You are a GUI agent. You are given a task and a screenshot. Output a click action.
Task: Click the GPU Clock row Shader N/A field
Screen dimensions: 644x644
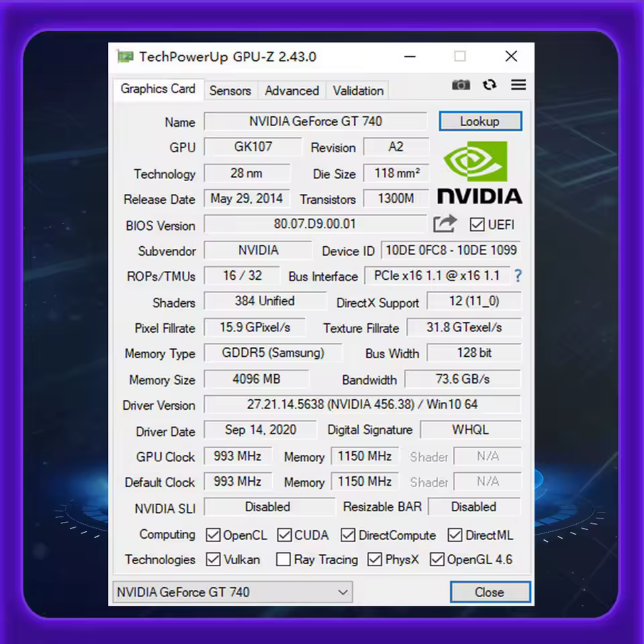point(488,456)
